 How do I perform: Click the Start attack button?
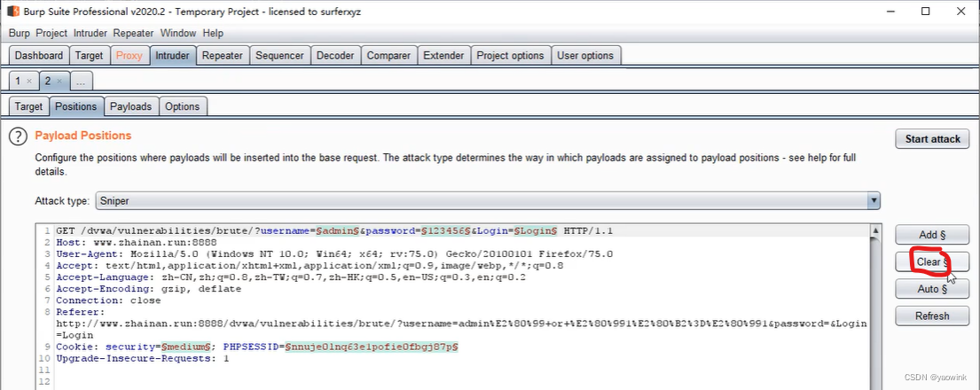click(932, 139)
